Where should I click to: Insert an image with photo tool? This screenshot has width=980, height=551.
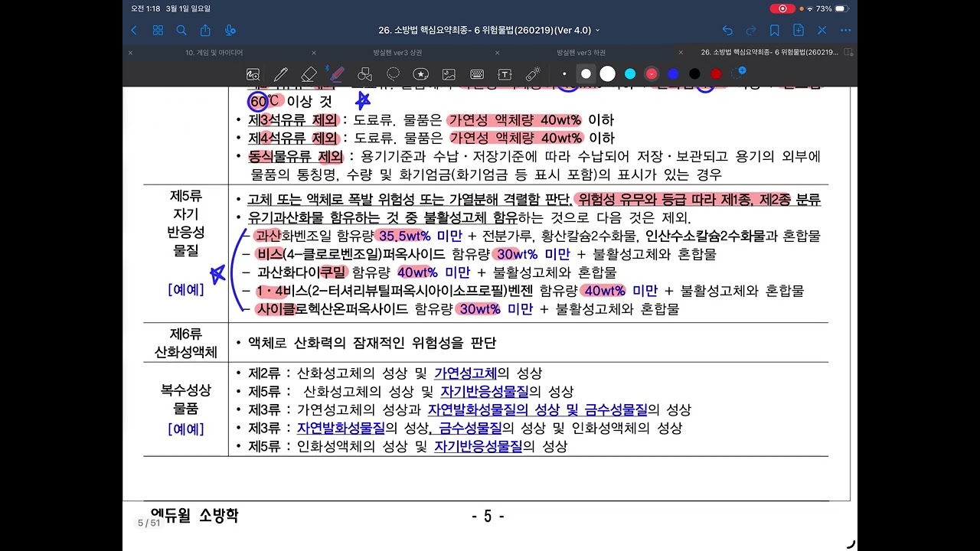pos(449,74)
